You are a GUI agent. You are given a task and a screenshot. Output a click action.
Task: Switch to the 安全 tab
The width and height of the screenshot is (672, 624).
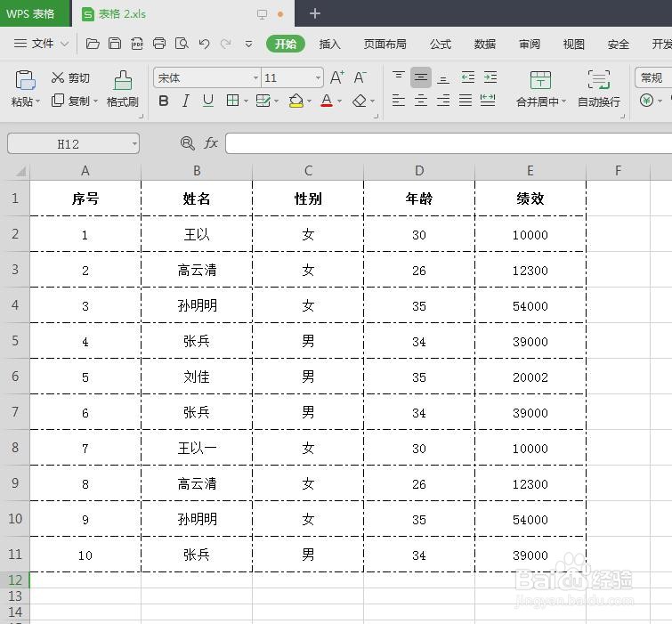(619, 44)
